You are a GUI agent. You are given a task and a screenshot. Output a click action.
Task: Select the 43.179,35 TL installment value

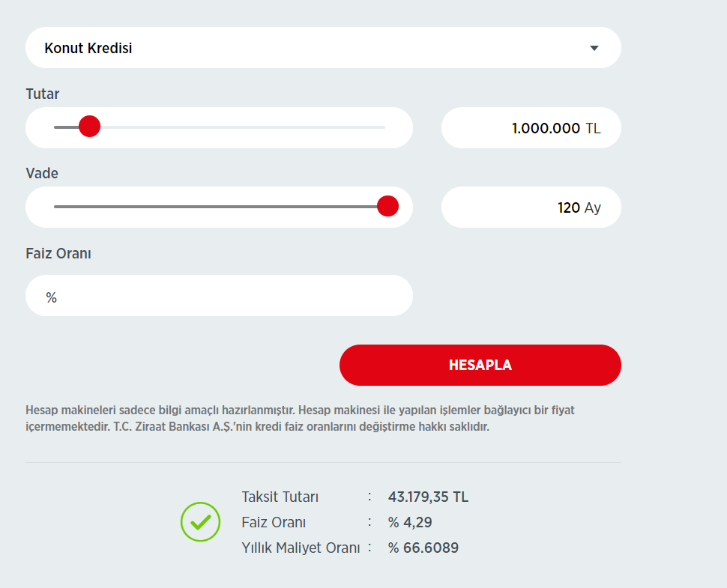[x=428, y=497]
